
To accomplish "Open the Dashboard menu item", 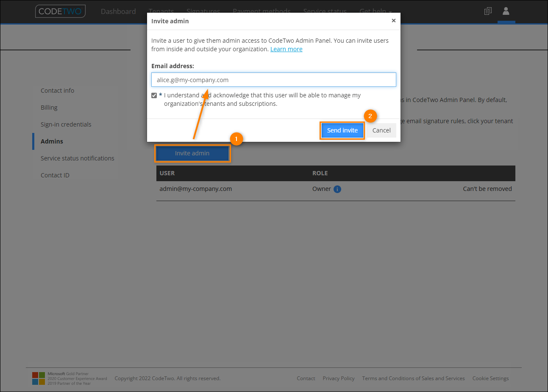I will point(118,11).
